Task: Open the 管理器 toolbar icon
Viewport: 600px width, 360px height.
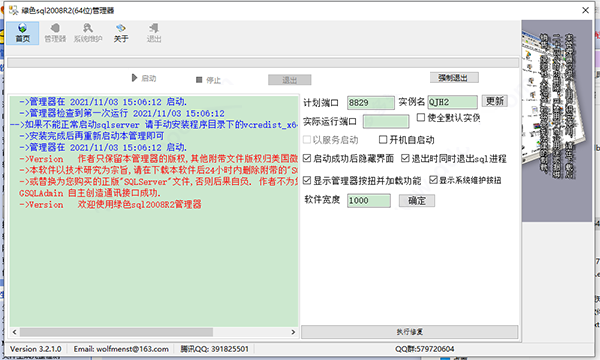Action: [x=55, y=33]
